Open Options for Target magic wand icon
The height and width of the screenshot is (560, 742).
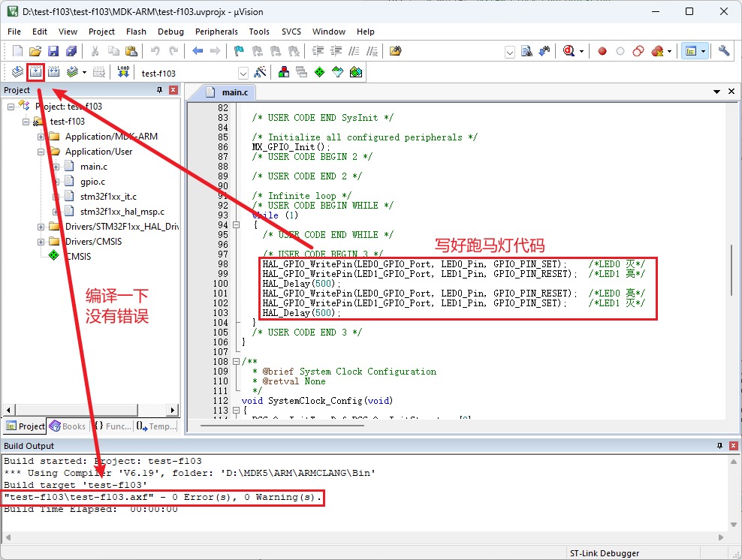[x=260, y=72]
